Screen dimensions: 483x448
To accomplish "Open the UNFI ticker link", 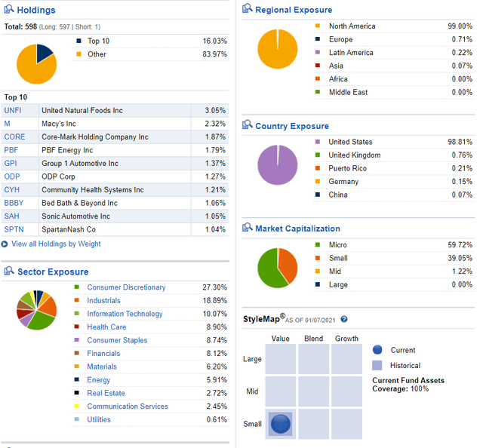I will coord(13,110).
